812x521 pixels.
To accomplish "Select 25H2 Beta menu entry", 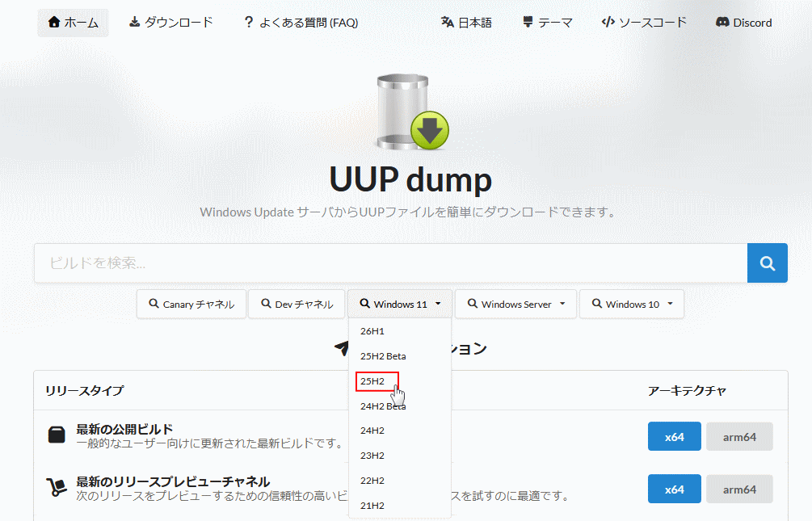I will tap(400, 356).
